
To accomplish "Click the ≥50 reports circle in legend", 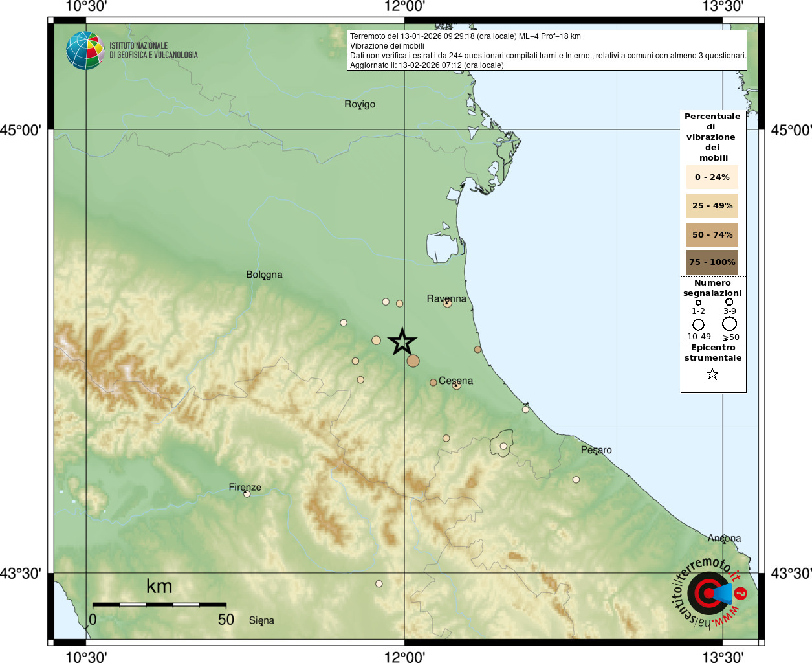I will 730,324.
